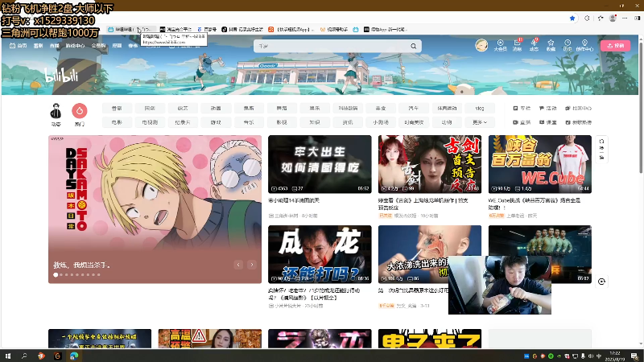Open the 课堂 classroom link
This screenshot has width=644, height=362.
pyautogui.click(x=547, y=122)
